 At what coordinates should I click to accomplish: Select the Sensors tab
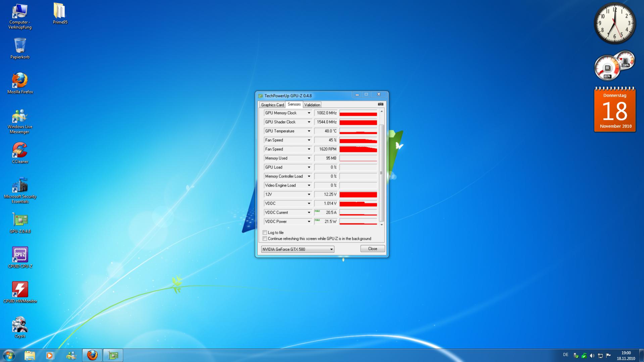294,104
